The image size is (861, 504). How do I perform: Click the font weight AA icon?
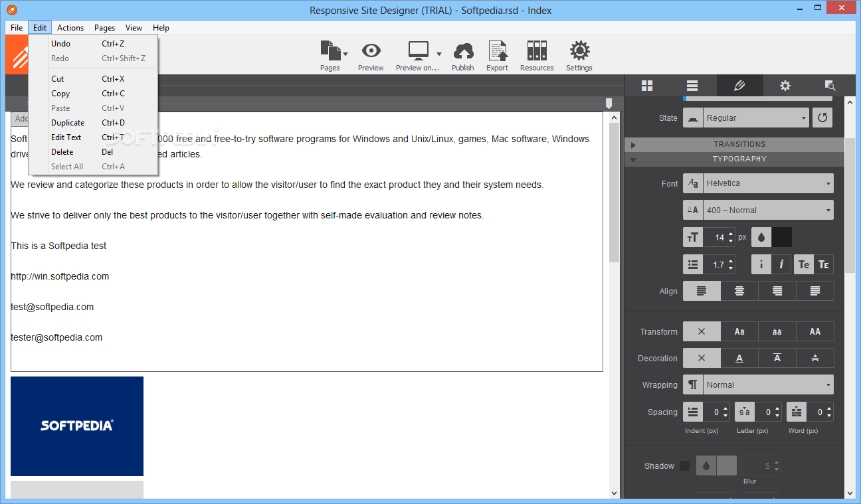tap(693, 210)
